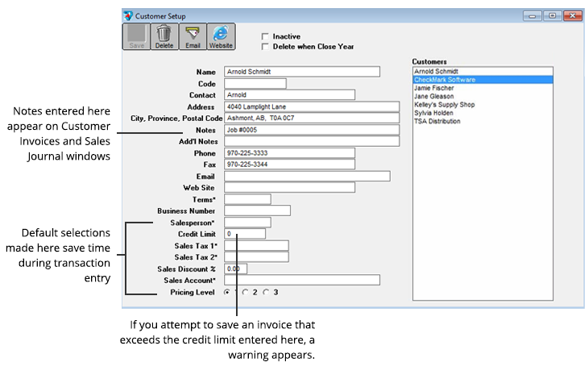Select Pricing Level 1 radio button
588x379 pixels.
pos(227,292)
